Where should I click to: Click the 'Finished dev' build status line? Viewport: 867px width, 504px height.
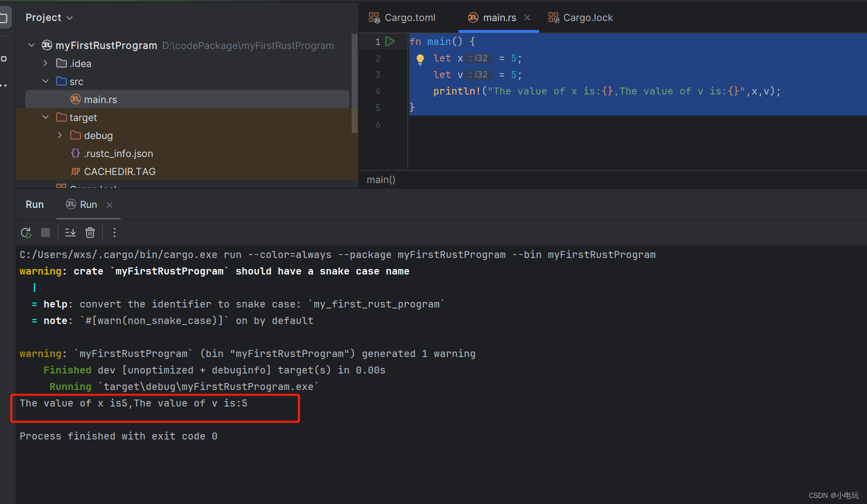214,370
